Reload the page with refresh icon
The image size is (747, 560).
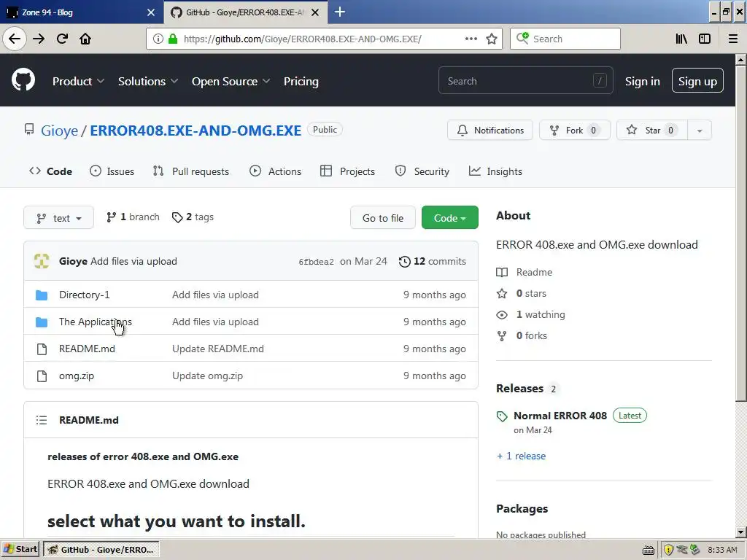(62, 39)
